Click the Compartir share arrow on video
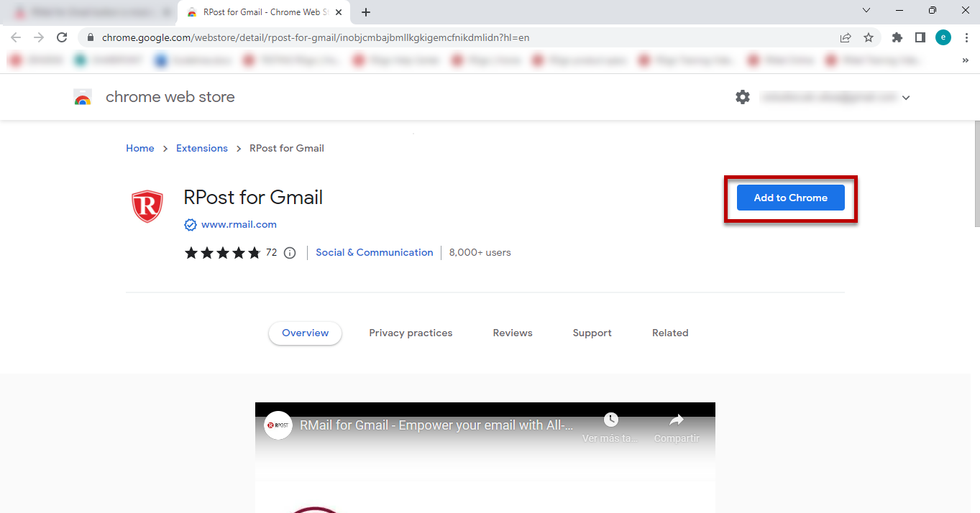Image resolution: width=980 pixels, height=513 pixels. [x=676, y=420]
